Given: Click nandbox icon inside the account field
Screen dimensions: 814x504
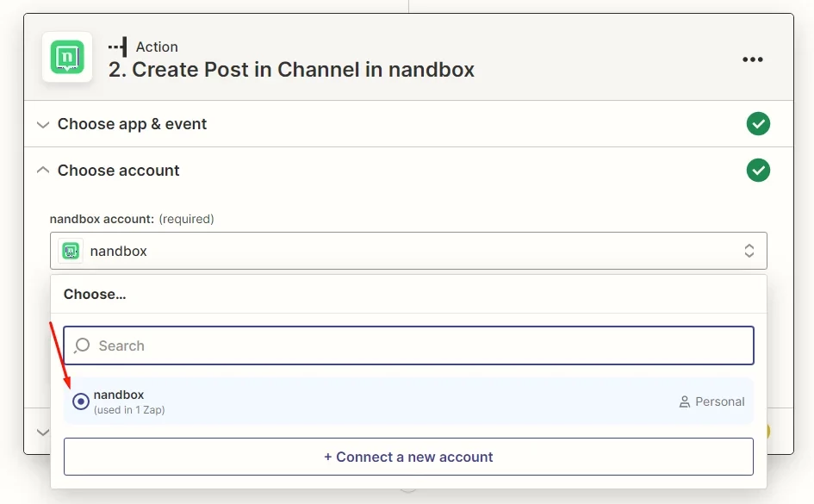Looking at the screenshot, I should (x=71, y=251).
